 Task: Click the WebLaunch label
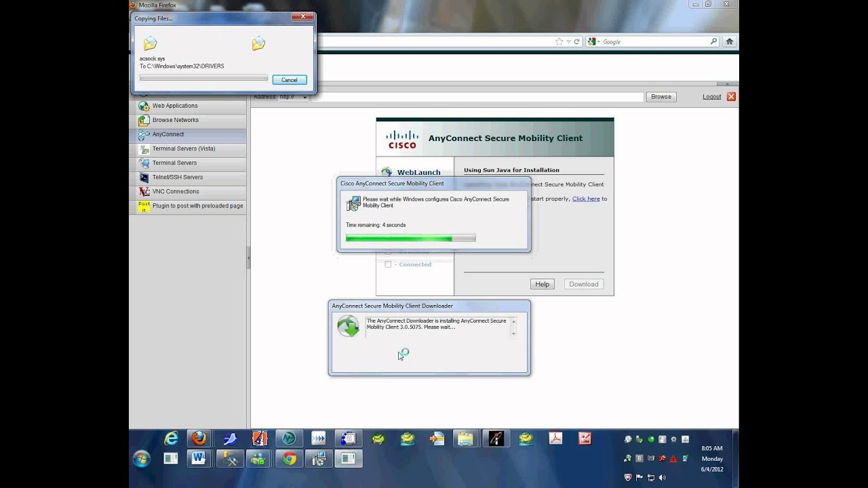(419, 172)
